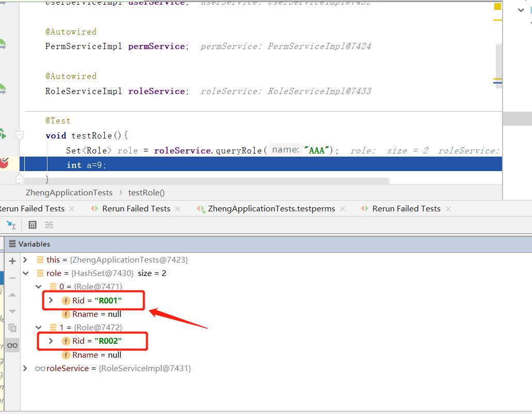Close the last Rerun Failed Tests tab

pos(448,209)
